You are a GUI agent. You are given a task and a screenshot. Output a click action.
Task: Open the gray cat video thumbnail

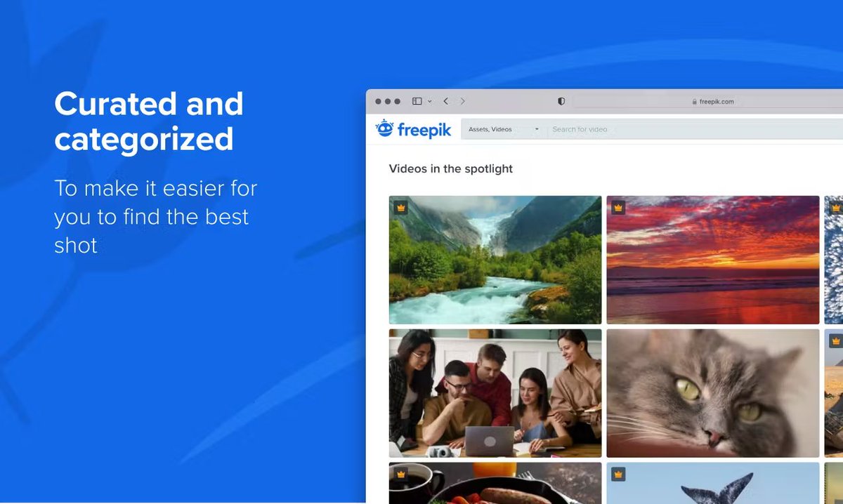[713, 393]
